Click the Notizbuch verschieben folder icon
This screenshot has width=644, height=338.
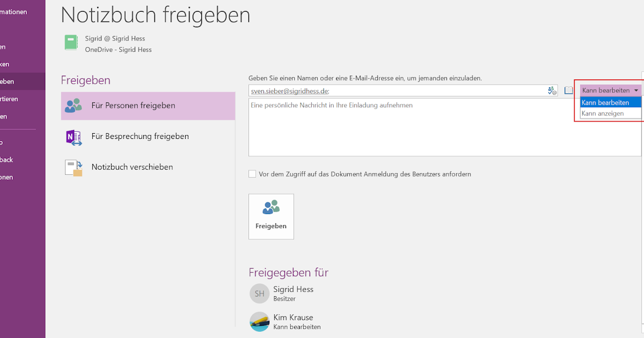tap(74, 167)
